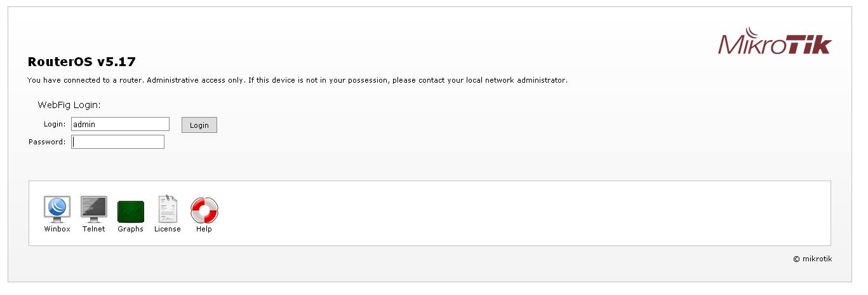Open the Help lifebuoy icon
Image resolution: width=868 pixels, height=295 pixels.
204,210
